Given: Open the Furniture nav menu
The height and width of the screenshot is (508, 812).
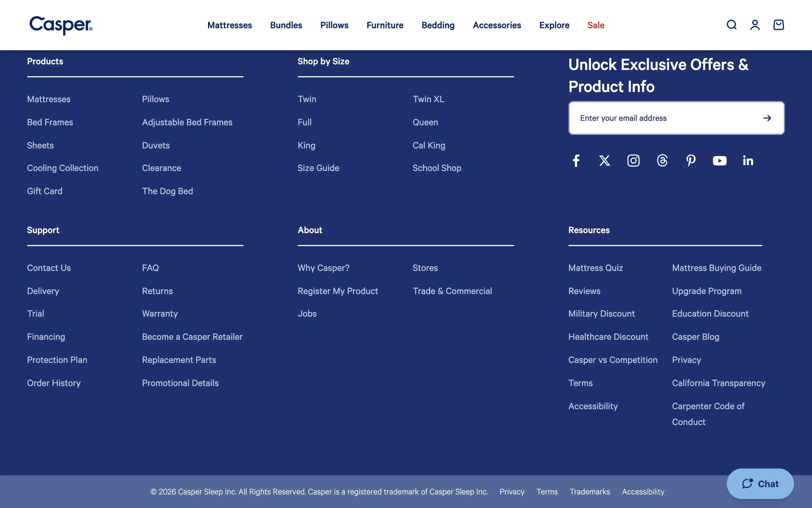Looking at the screenshot, I should pos(385,25).
